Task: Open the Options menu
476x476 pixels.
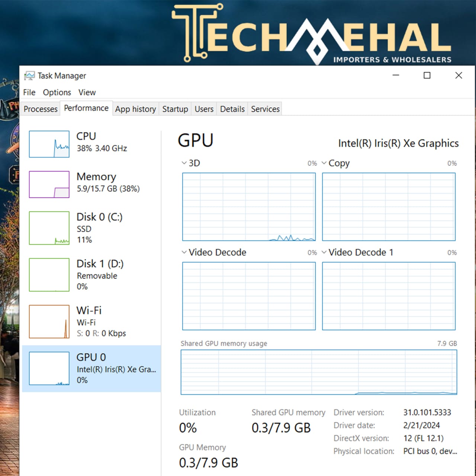Action: pos(57,92)
